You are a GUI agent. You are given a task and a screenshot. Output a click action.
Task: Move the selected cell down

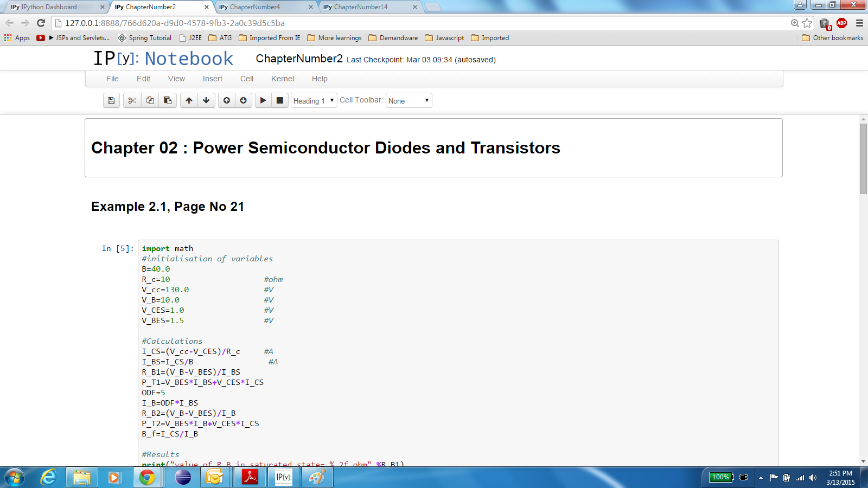206,100
